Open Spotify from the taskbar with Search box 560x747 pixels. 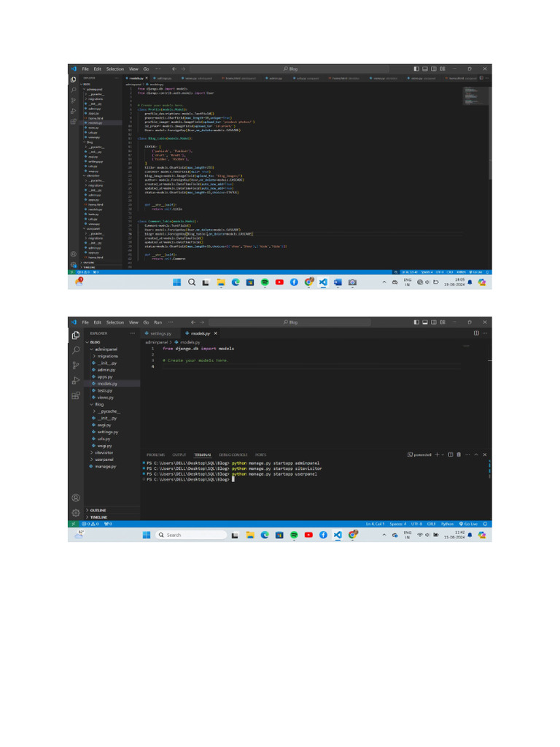(294, 535)
